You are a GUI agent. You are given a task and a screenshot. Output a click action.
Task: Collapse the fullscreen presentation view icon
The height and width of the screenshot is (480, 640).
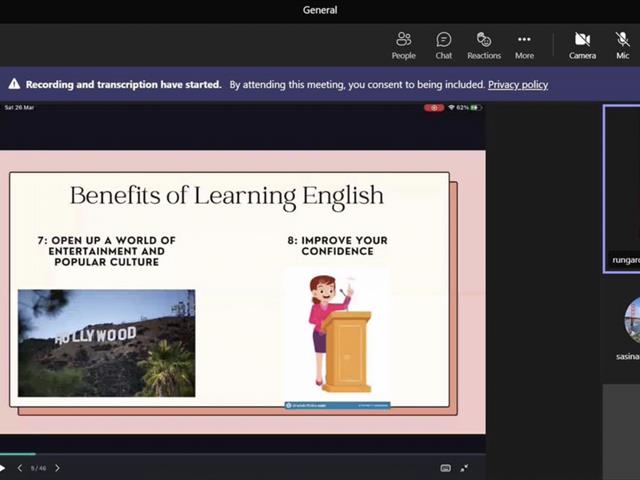[464, 468]
